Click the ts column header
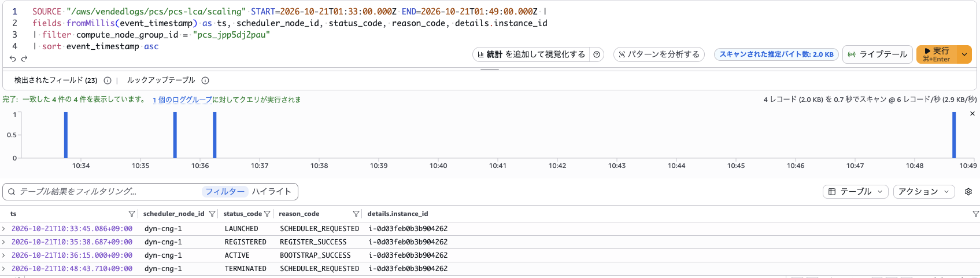Viewport: 980px width, 278px height. [x=13, y=214]
